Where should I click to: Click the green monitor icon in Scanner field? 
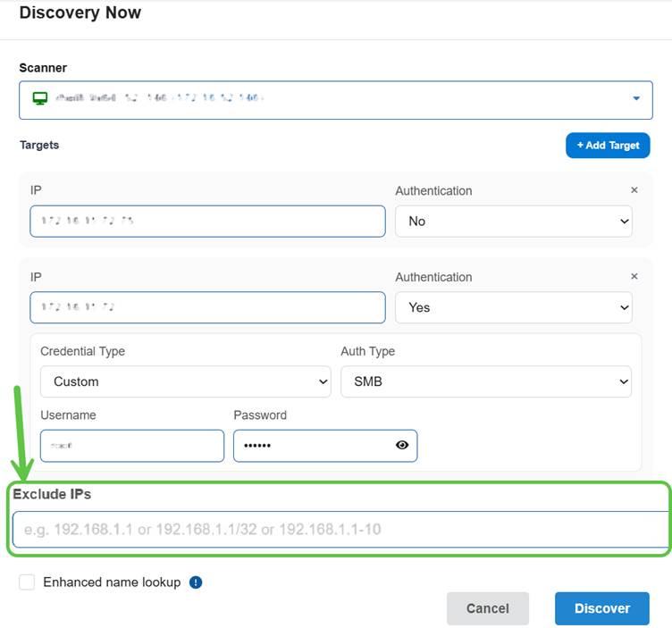39,98
